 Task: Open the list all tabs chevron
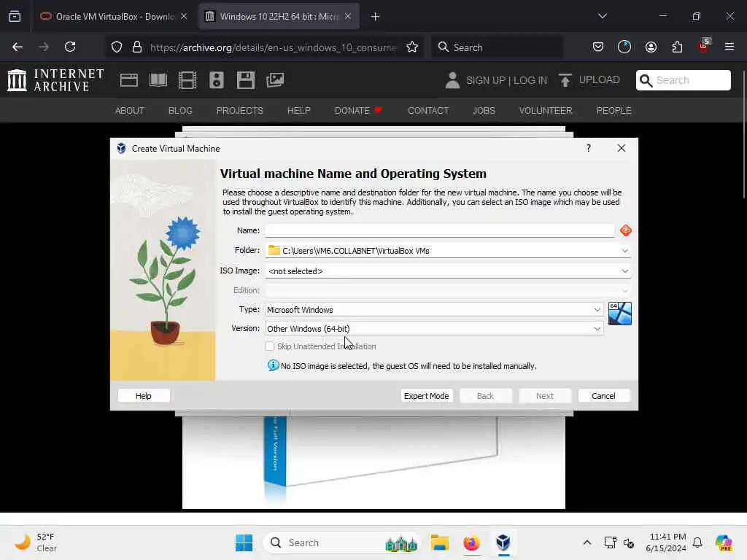(603, 16)
